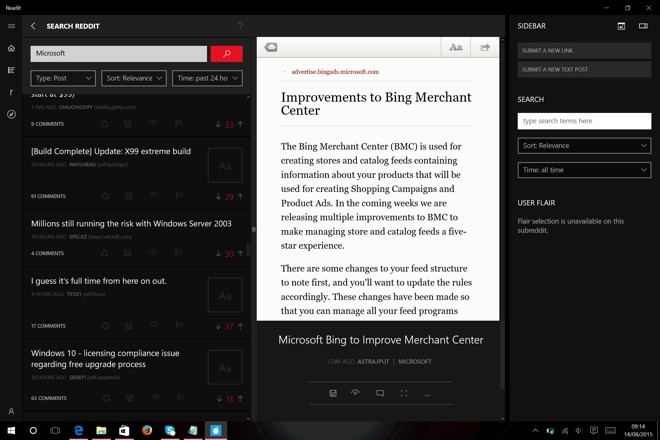The height and width of the screenshot is (440, 660).
Task: Go back from Search Reddit
Action: [33, 26]
